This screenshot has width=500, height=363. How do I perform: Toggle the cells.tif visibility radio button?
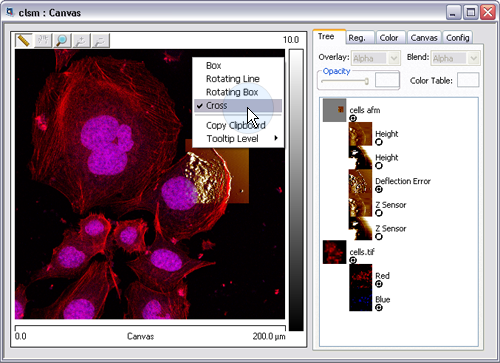point(353,260)
